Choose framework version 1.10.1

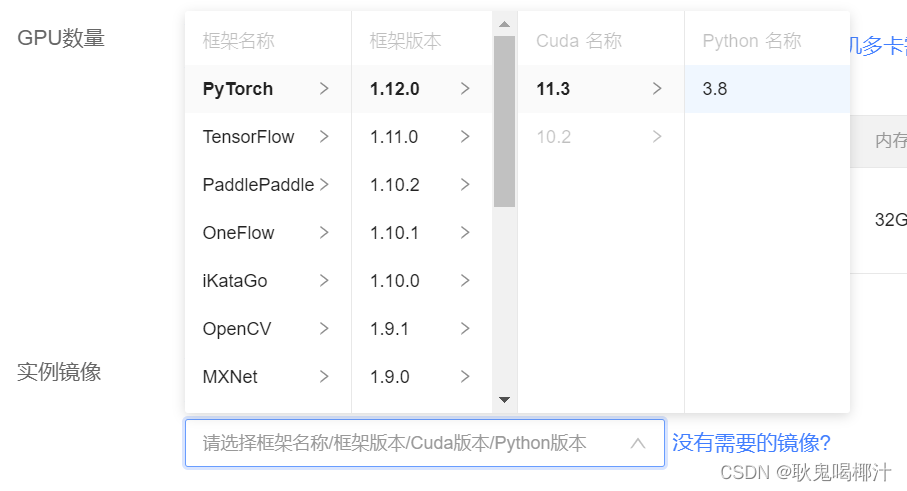(422, 232)
